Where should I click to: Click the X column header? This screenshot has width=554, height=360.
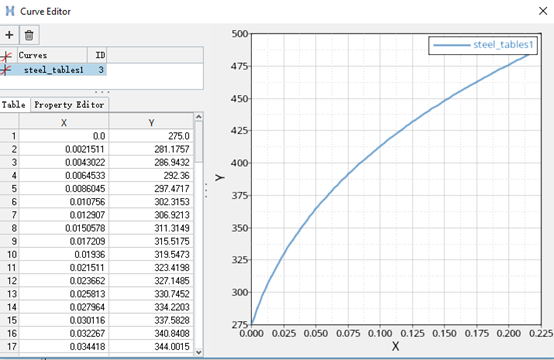(64, 122)
